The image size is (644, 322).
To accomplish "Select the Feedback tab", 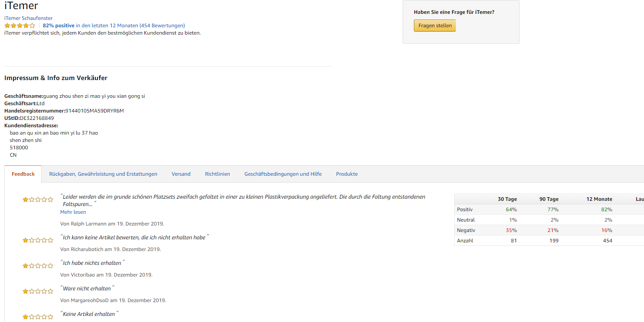I will coord(23,174).
